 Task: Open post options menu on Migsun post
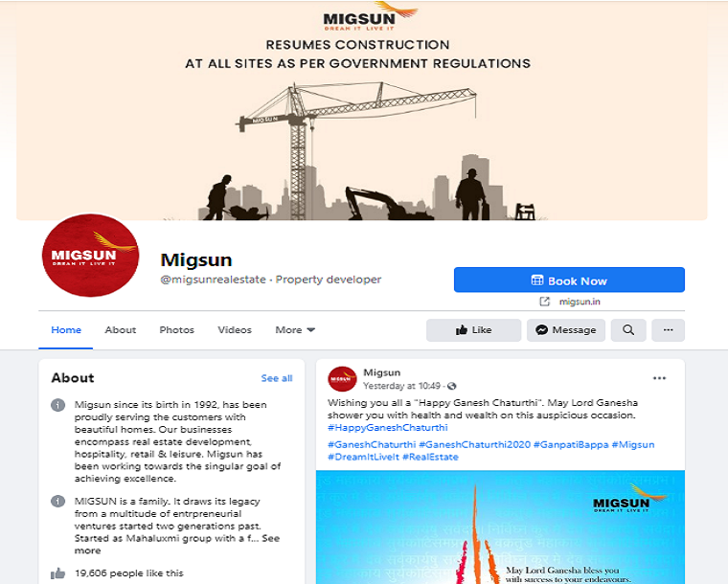659,378
